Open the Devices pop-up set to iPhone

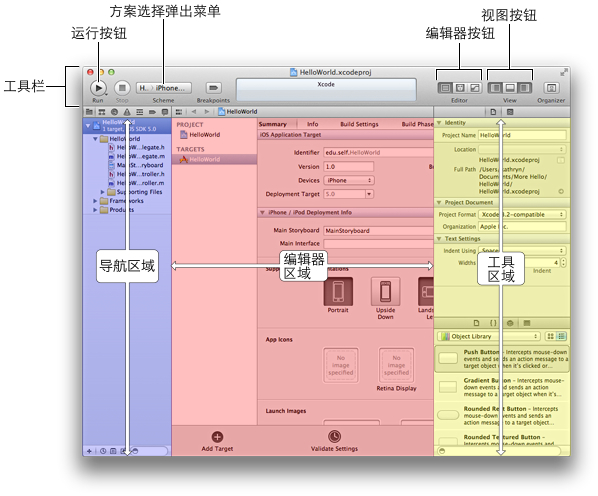(x=349, y=180)
